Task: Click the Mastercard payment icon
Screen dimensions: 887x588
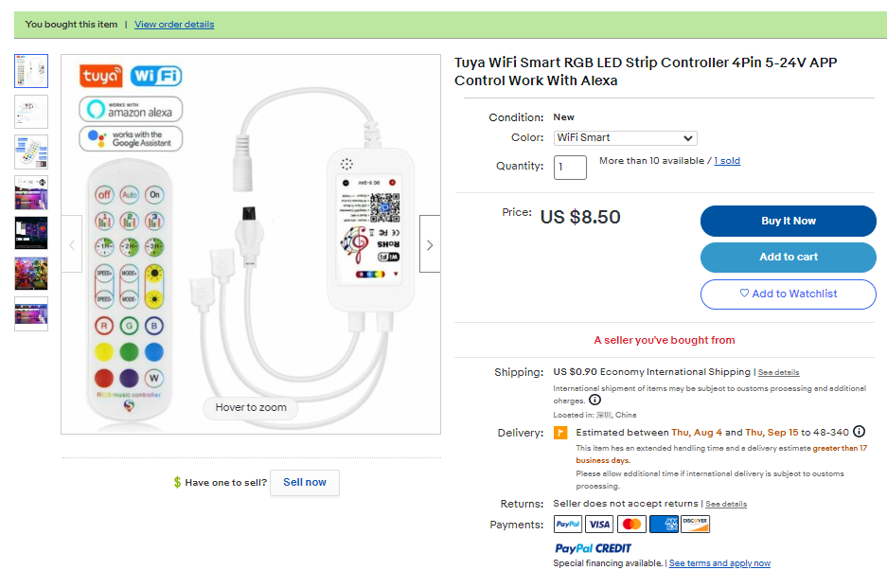Action: [x=631, y=525]
